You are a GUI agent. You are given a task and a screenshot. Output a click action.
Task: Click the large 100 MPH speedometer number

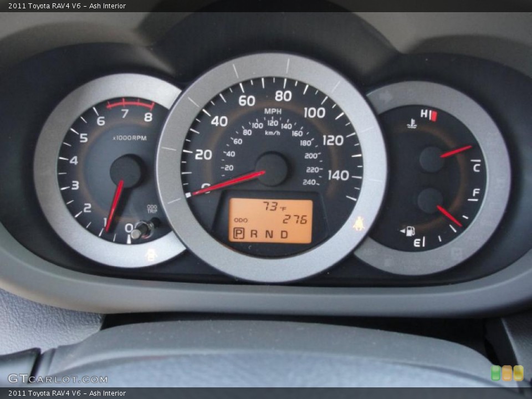tap(315, 112)
